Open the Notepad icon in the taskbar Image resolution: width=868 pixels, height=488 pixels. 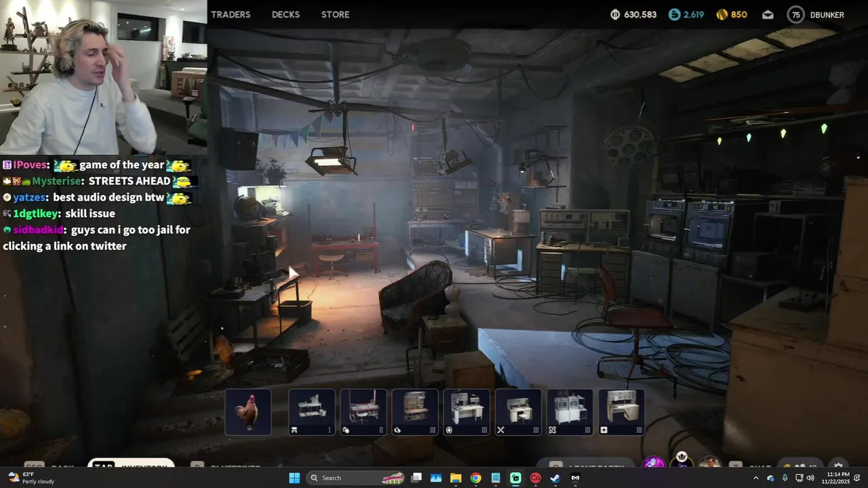coord(496,478)
